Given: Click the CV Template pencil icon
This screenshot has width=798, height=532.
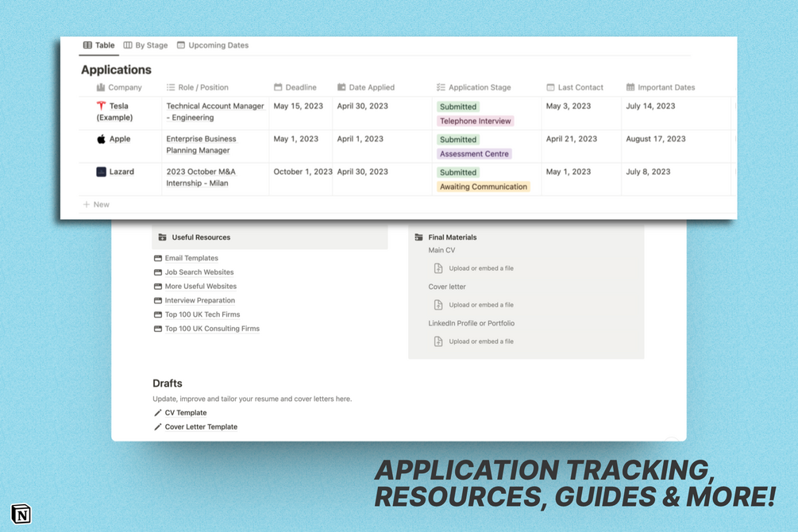Looking at the screenshot, I should click(x=158, y=413).
